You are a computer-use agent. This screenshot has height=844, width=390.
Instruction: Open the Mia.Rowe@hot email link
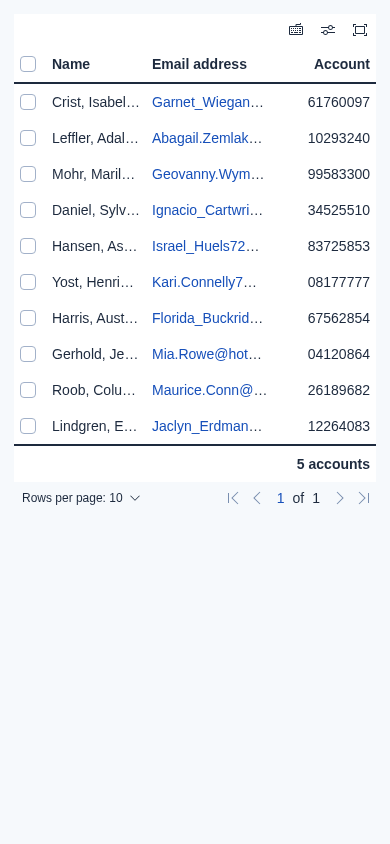[207, 354]
